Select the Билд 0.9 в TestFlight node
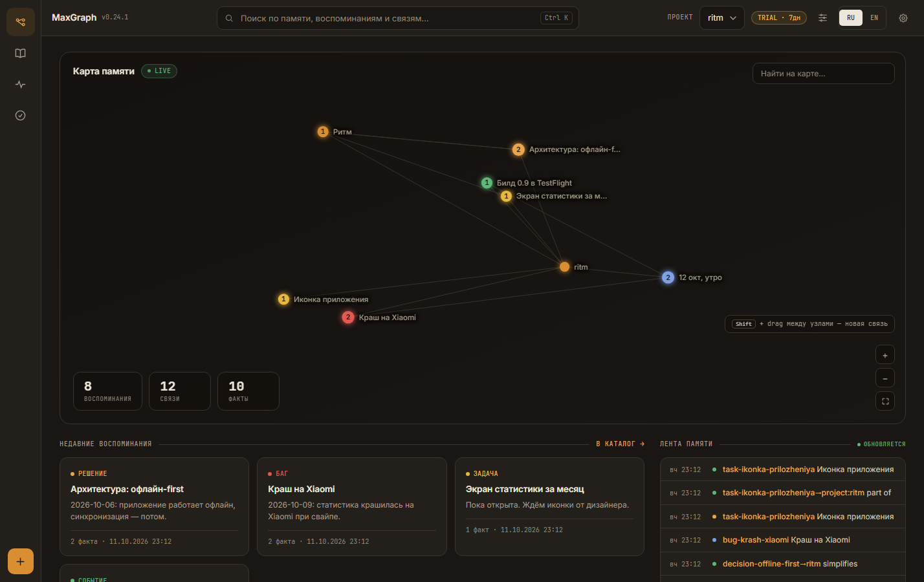 pos(487,183)
